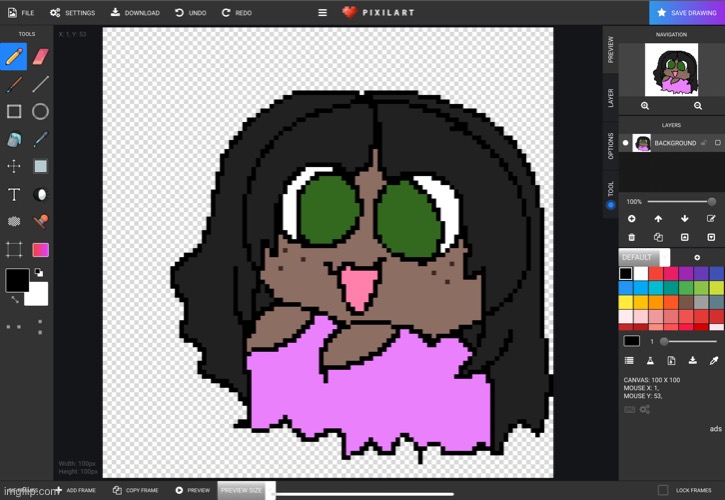The image size is (725, 500).
Task: Pick the white palette swatch
Action: [641, 273]
